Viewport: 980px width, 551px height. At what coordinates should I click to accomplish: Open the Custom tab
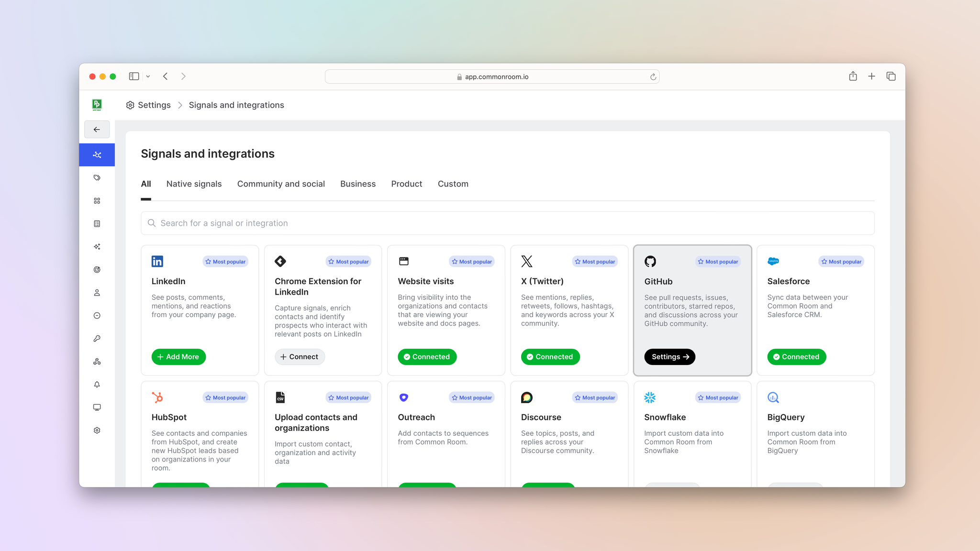point(453,184)
